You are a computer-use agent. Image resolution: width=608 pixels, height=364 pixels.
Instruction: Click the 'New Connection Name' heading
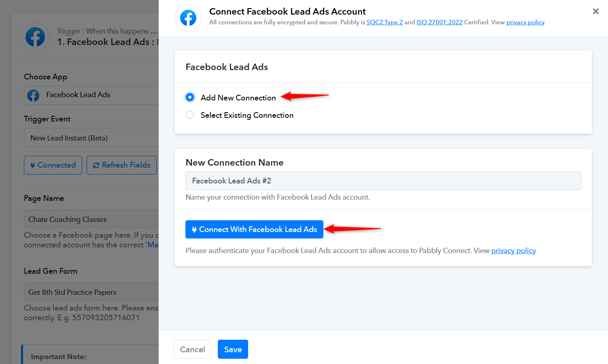coord(234,162)
